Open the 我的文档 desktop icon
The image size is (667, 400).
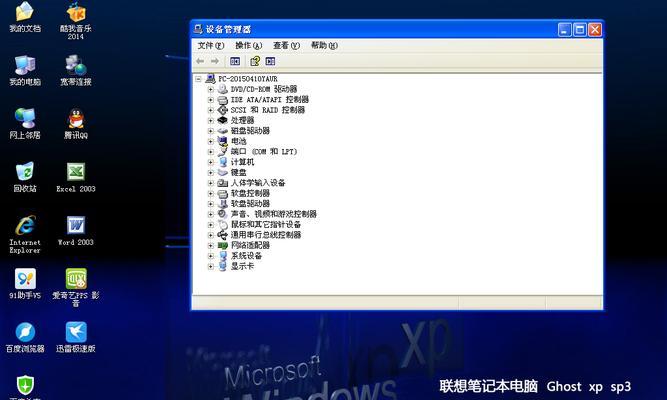click(x=25, y=16)
